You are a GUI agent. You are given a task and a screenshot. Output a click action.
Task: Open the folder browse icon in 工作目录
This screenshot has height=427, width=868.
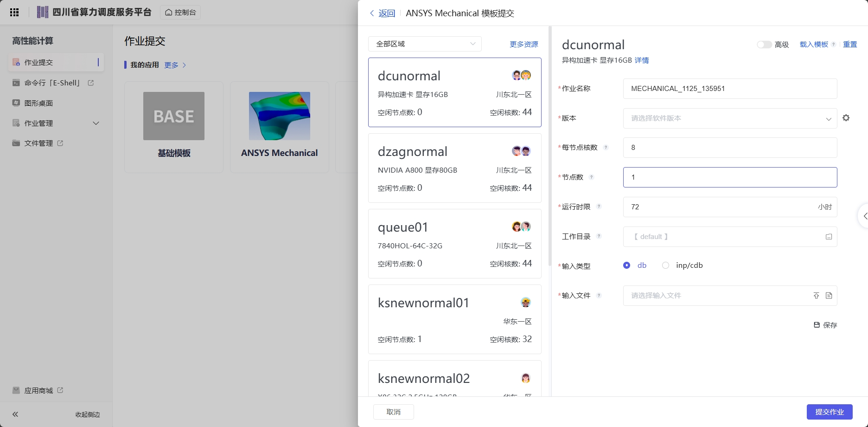click(829, 237)
